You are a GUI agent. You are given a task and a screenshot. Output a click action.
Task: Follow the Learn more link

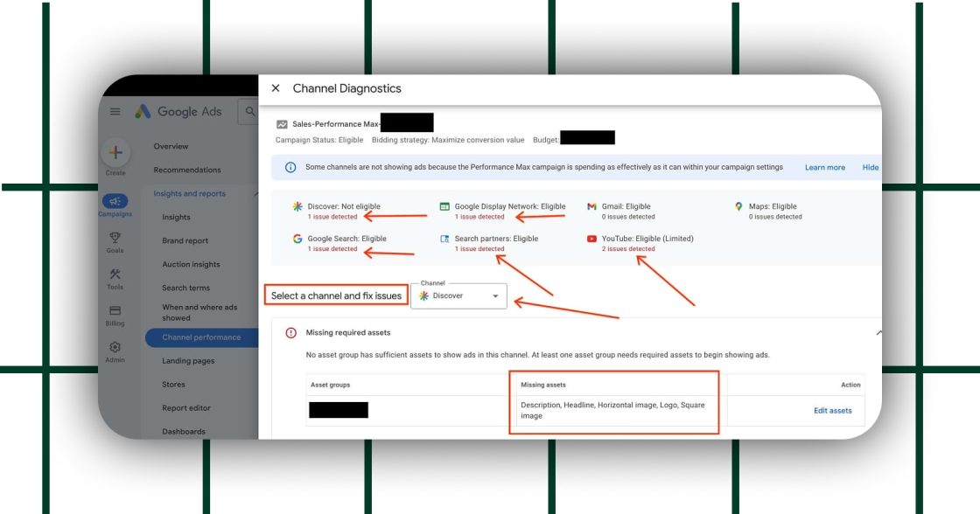pyautogui.click(x=824, y=167)
